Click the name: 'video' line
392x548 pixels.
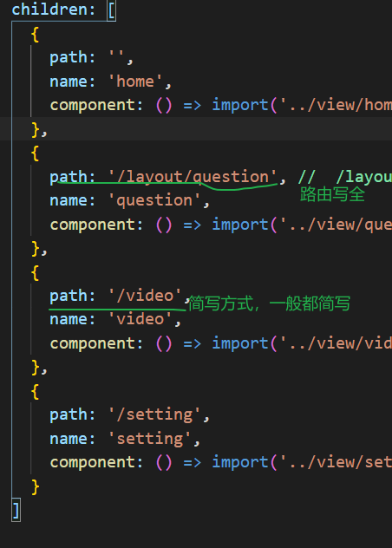(x=115, y=319)
